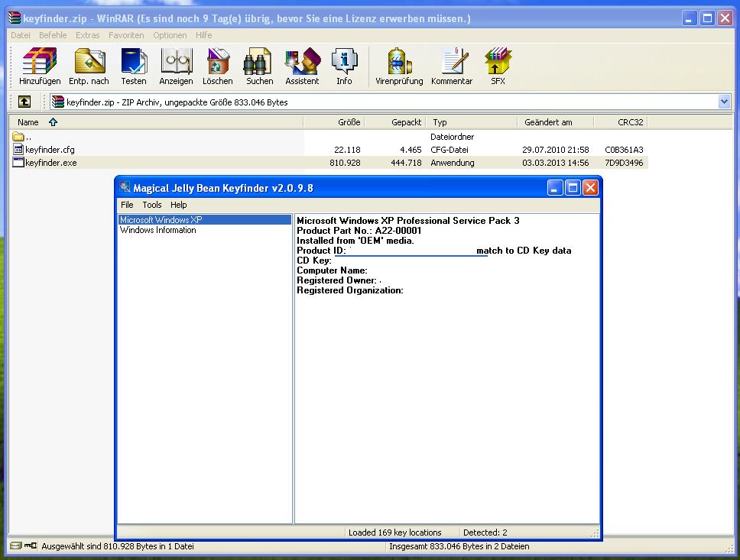Sort by the CRC32 column header
Screen dimensions: 740x560
620,122
